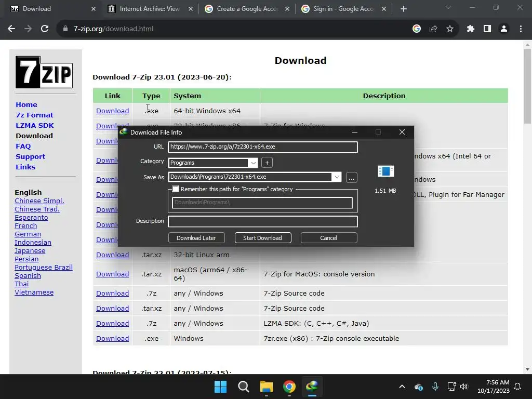This screenshot has width=532, height=399.
Task: Enable Remember this path for Programs category
Action: [x=176, y=189]
